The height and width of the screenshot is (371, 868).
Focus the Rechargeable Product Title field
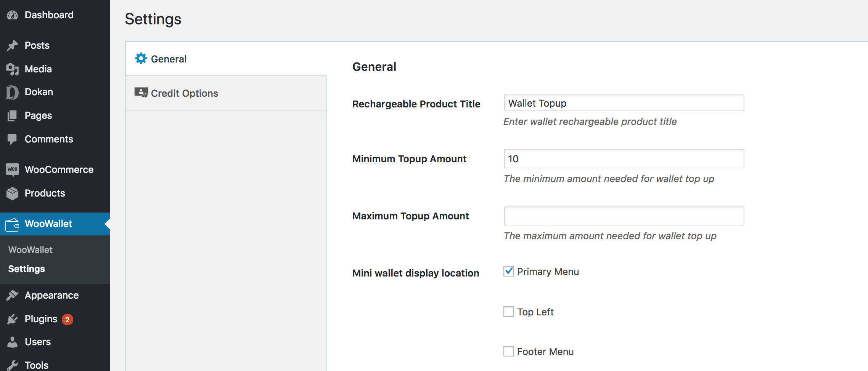(624, 103)
